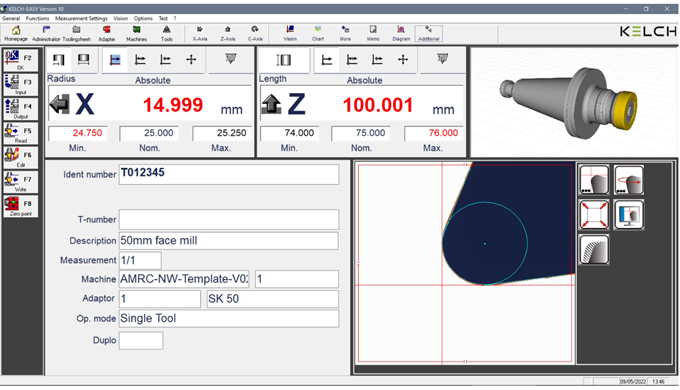The image size is (680, 390).
Task: Open the Administrator toolbar icon
Action: click(46, 34)
